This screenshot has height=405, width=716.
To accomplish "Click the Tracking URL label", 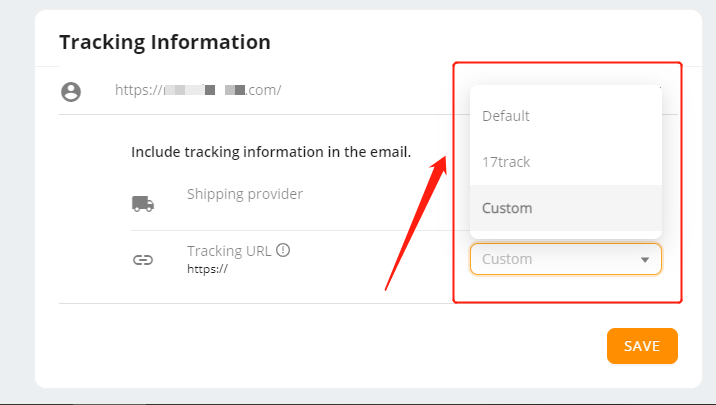I will pos(229,251).
